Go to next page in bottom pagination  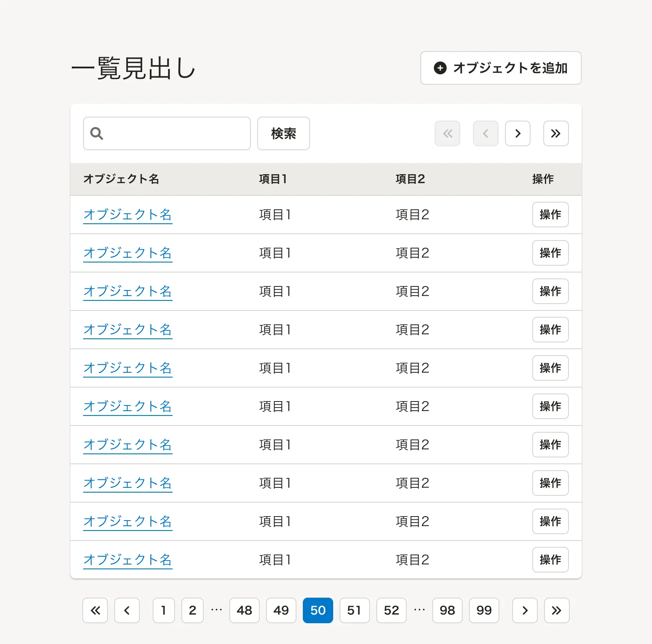pos(525,610)
